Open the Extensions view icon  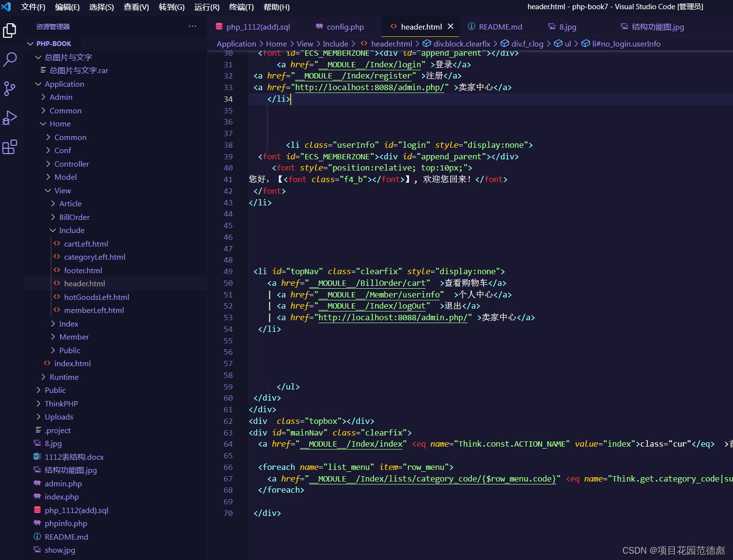(10, 147)
